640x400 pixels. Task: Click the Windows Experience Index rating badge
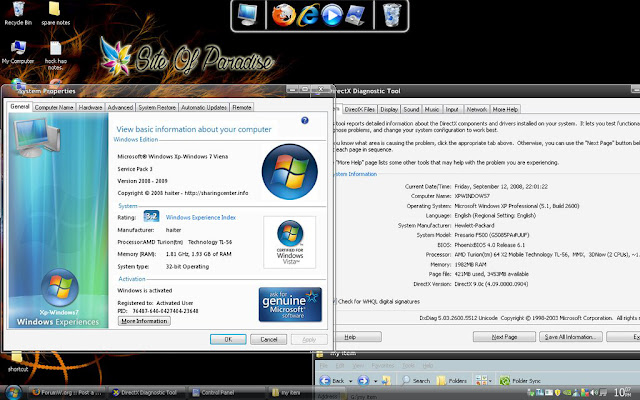click(151, 216)
